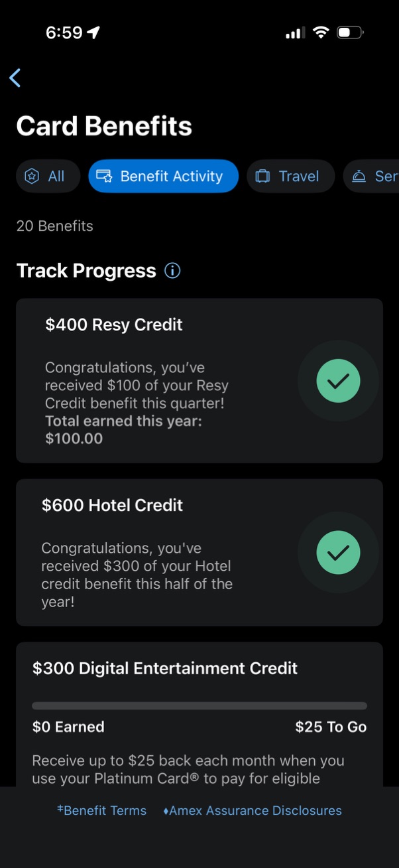This screenshot has width=399, height=868.
Task: Tap the back arrow to leave Card Benefits
Action: click(15, 78)
